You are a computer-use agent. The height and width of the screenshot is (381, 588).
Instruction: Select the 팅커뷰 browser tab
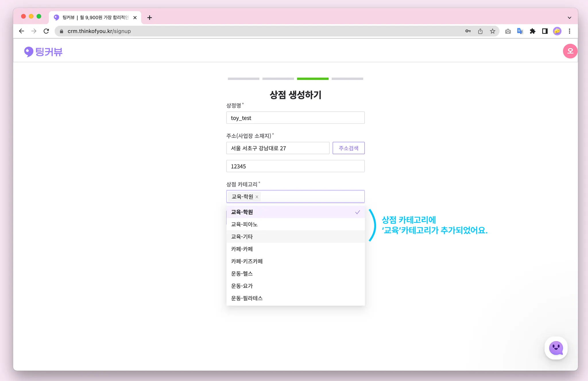click(x=95, y=18)
